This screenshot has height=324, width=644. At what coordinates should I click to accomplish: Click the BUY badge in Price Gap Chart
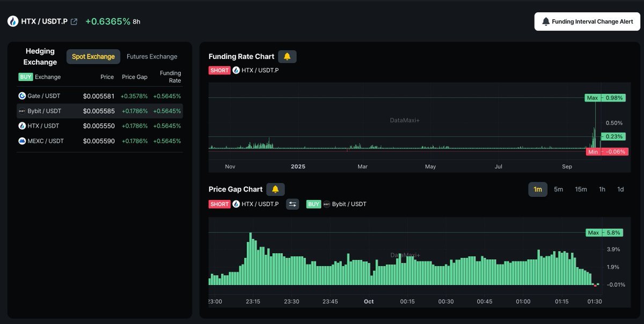(x=314, y=204)
